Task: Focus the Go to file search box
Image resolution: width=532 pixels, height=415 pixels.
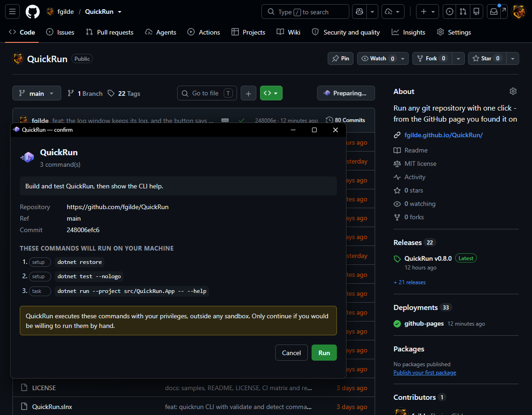Action: (x=207, y=93)
